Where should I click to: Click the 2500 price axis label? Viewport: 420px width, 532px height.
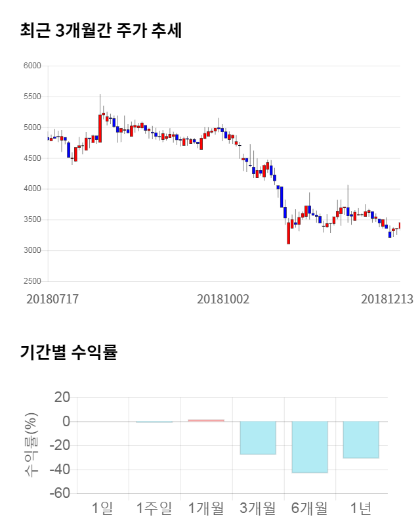click(x=33, y=281)
